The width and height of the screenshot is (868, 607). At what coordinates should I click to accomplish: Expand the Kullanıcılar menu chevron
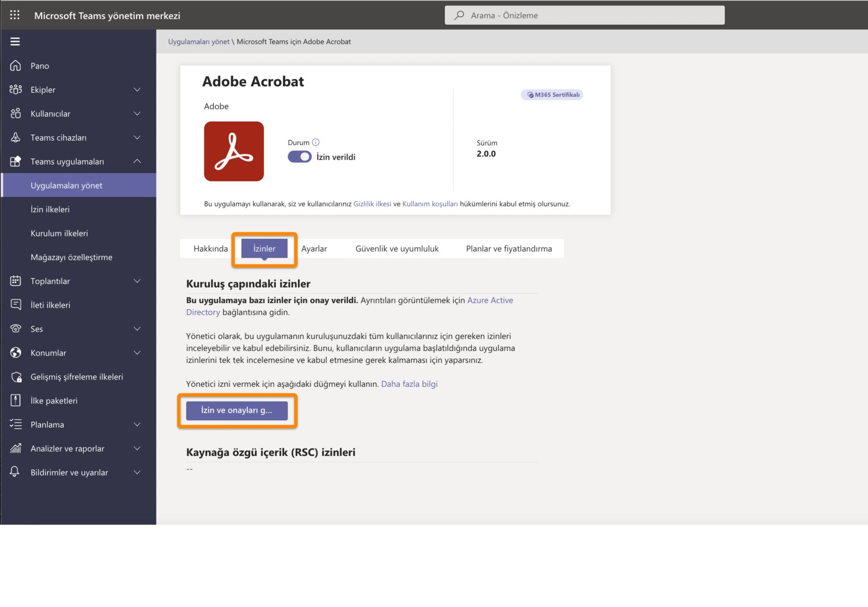pos(137,113)
